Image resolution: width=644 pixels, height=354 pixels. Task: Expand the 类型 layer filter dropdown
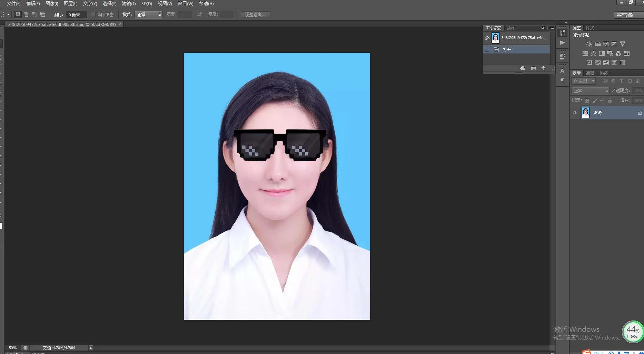584,81
